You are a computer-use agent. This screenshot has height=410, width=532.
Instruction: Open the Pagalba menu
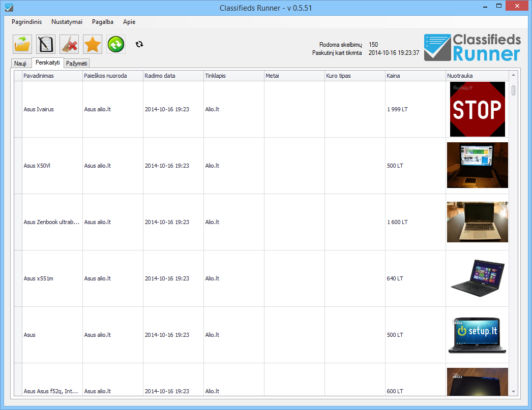102,22
